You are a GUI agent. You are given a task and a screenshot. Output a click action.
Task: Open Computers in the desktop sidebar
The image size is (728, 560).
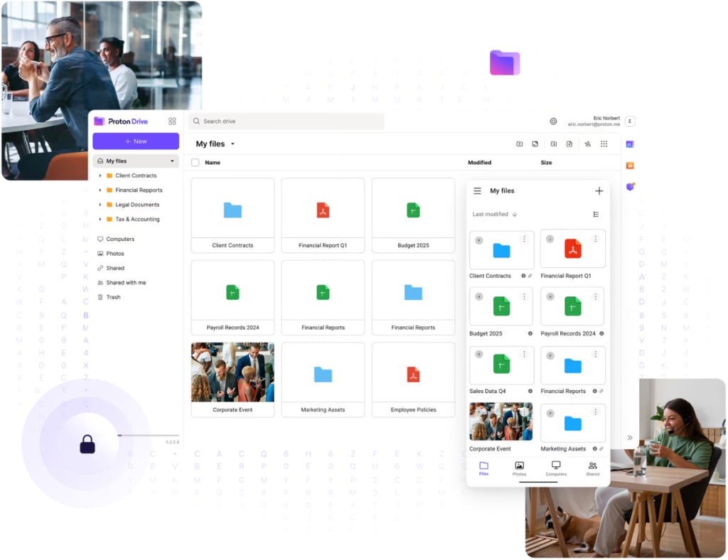(116, 239)
